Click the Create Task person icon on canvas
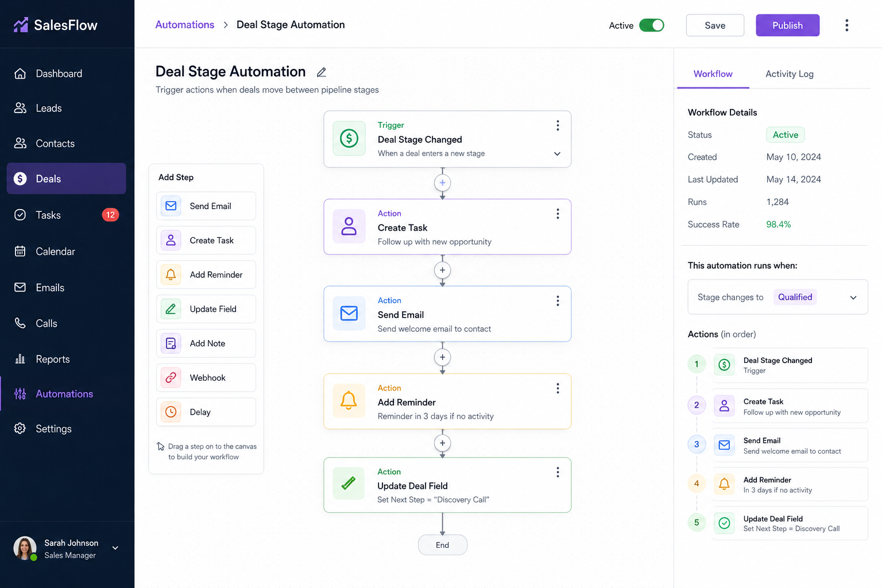Screen dimensions: 882x588 (x=349, y=226)
